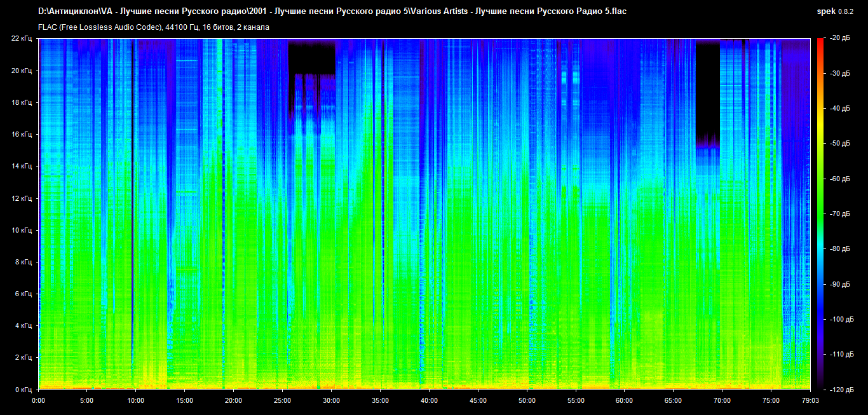Click the black cutoff block near 68:00
Viewport: 868px width, 415px height.
coord(708,92)
